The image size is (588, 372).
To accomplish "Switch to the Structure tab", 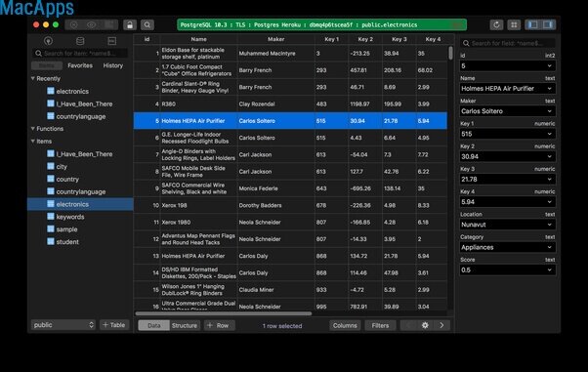I will (x=185, y=325).
